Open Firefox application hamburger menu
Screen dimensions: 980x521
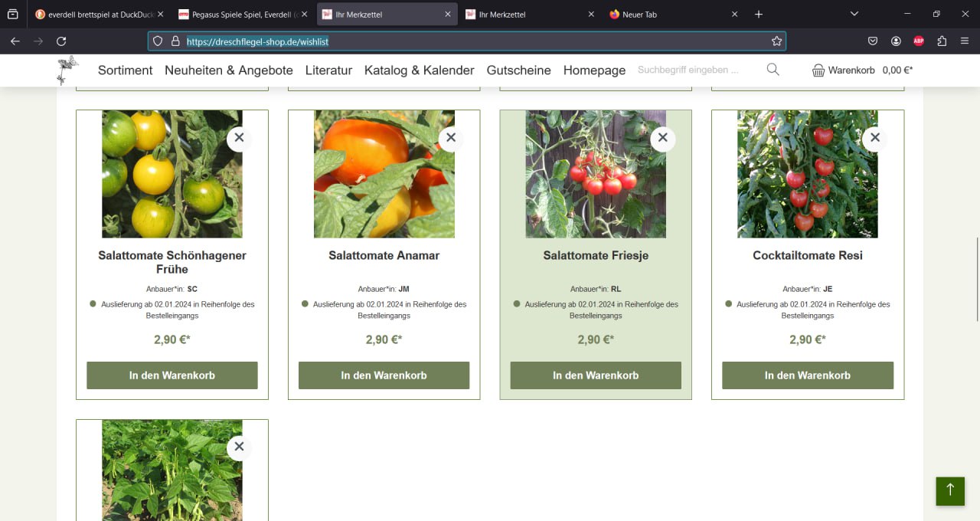pos(965,41)
